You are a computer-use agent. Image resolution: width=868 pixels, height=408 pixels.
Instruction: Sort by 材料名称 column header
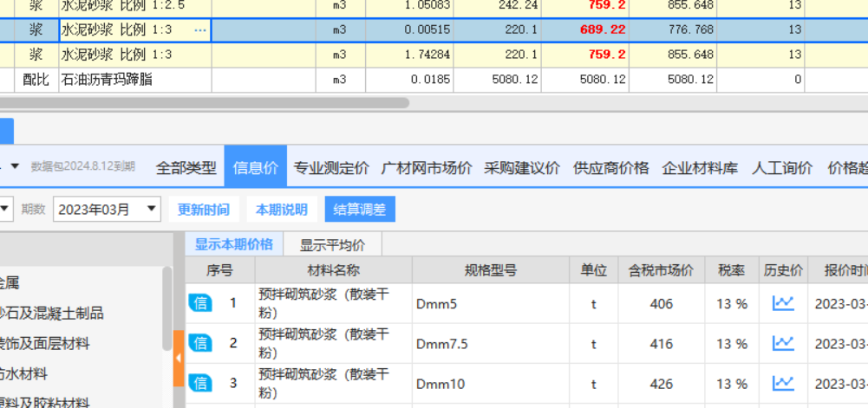333,269
